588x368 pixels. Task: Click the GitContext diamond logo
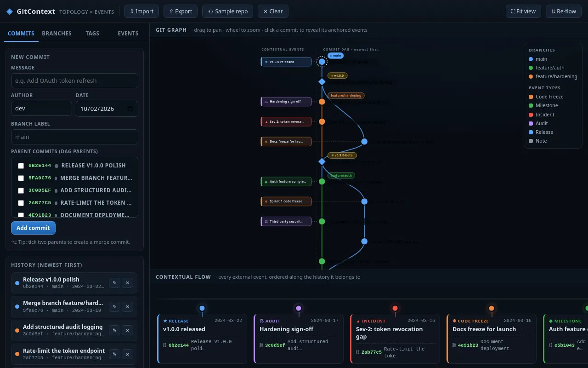(10, 11)
